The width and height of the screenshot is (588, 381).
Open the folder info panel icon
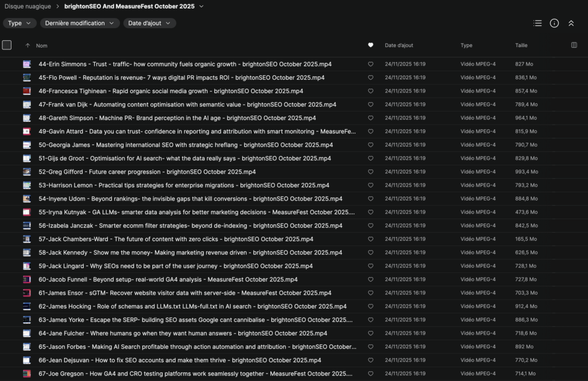554,24
